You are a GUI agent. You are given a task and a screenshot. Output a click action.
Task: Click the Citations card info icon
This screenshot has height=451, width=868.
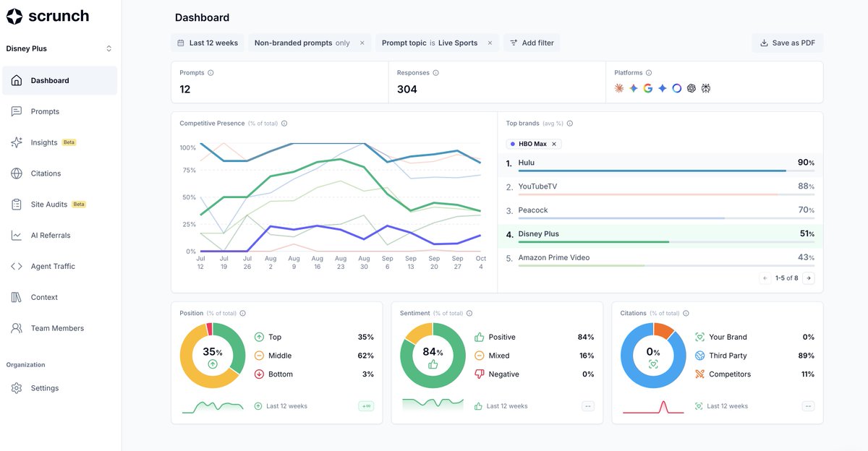click(x=686, y=313)
